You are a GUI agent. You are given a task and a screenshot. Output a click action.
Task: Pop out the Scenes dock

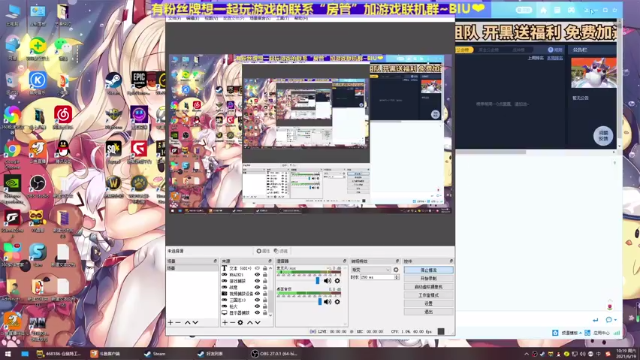tap(215, 261)
